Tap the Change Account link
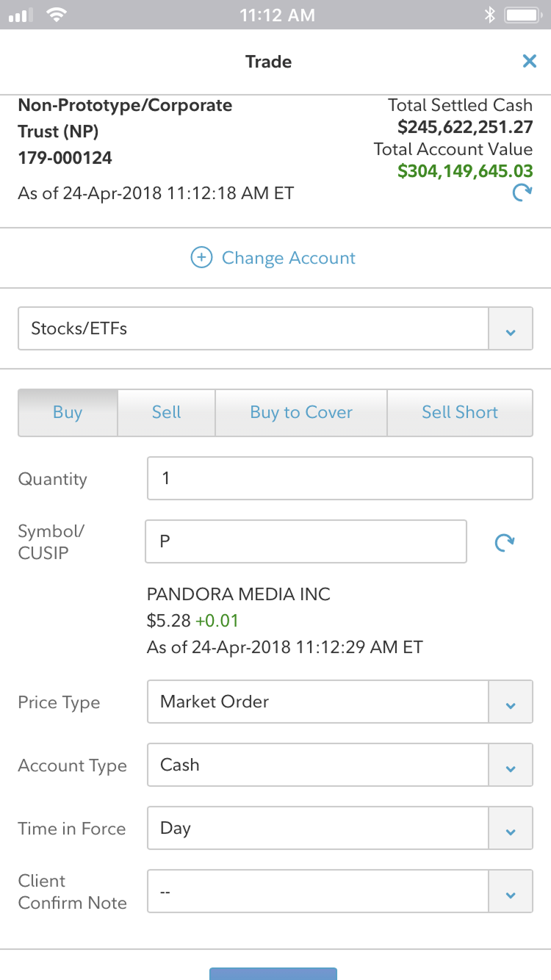Screen dimensions: 551x980 point(288,258)
